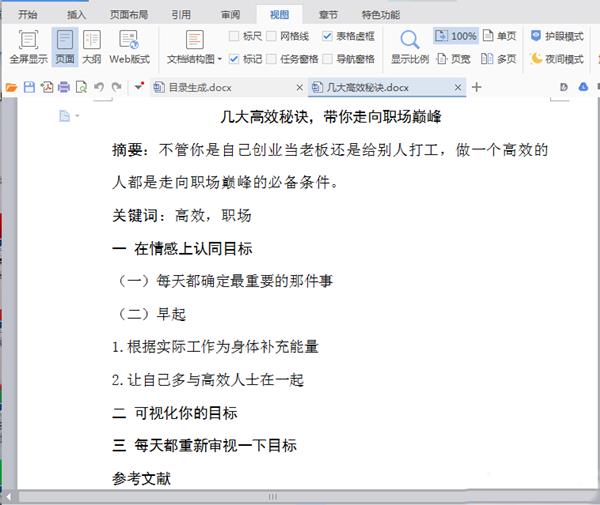Open print preview icon

click(x=81, y=88)
